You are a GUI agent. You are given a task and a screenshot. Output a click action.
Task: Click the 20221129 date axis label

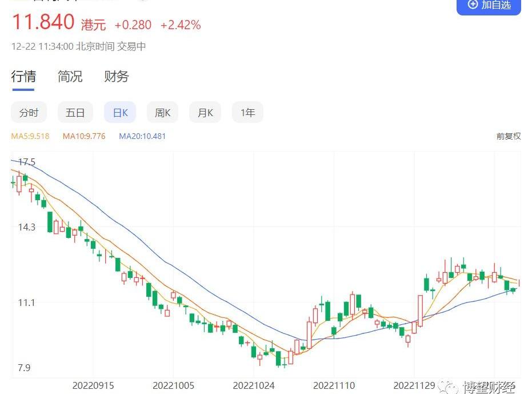tap(414, 386)
